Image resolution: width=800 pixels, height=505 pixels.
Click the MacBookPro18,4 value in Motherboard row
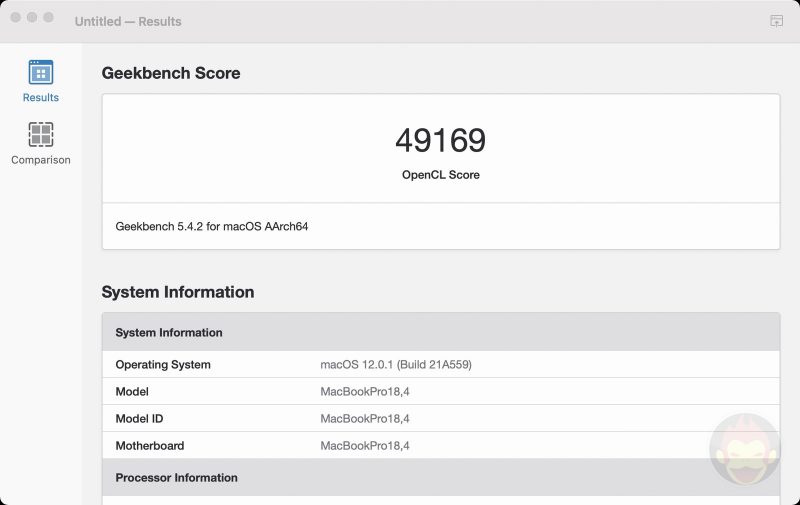(x=365, y=446)
